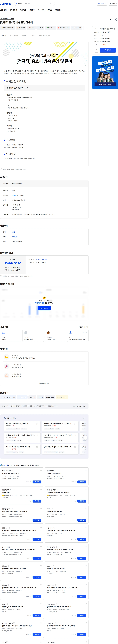Star the 크라이치즈버거 posting
This screenshot has width=118, height=644.
75,424
